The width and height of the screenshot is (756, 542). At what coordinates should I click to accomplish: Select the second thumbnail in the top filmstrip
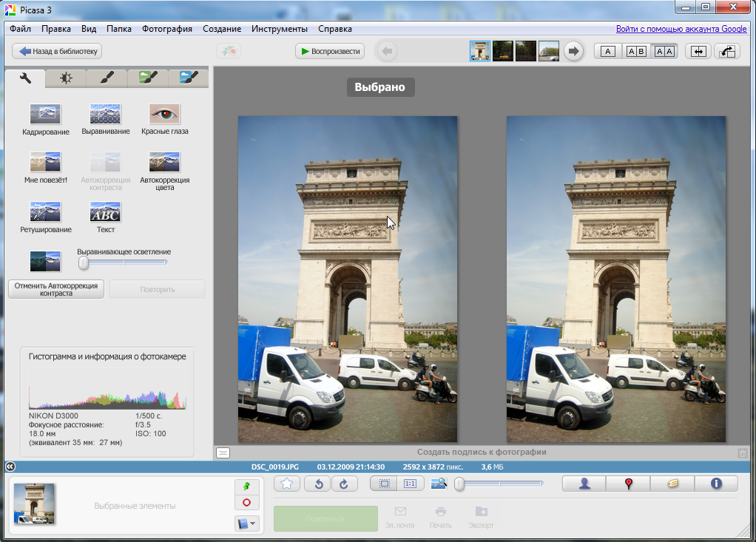502,51
